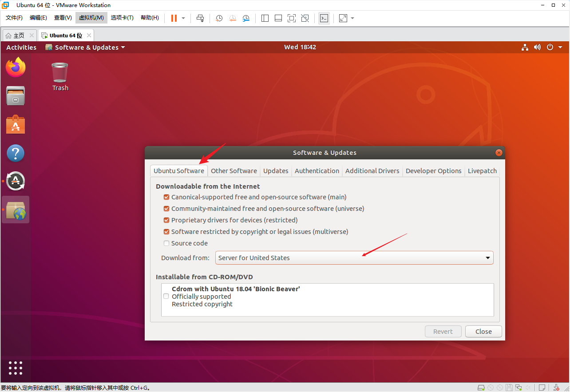Select Software & Updates globe icon in dock
Image resolution: width=570 pixels, height=392 pixels.
click(x=16, y=210)
